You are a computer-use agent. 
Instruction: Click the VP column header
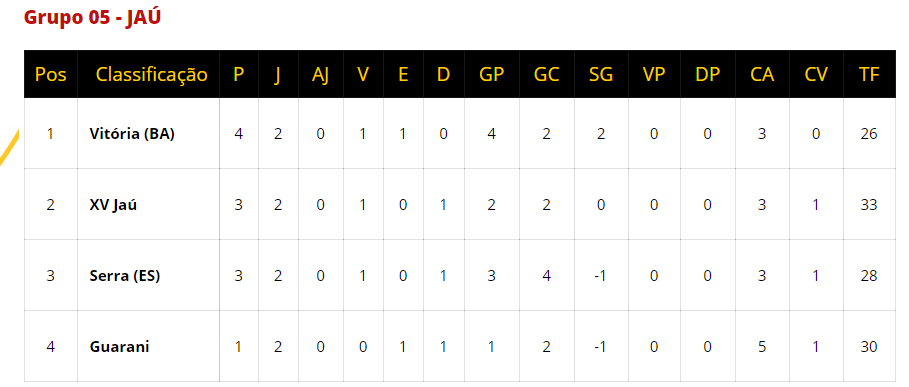(654, 74)
